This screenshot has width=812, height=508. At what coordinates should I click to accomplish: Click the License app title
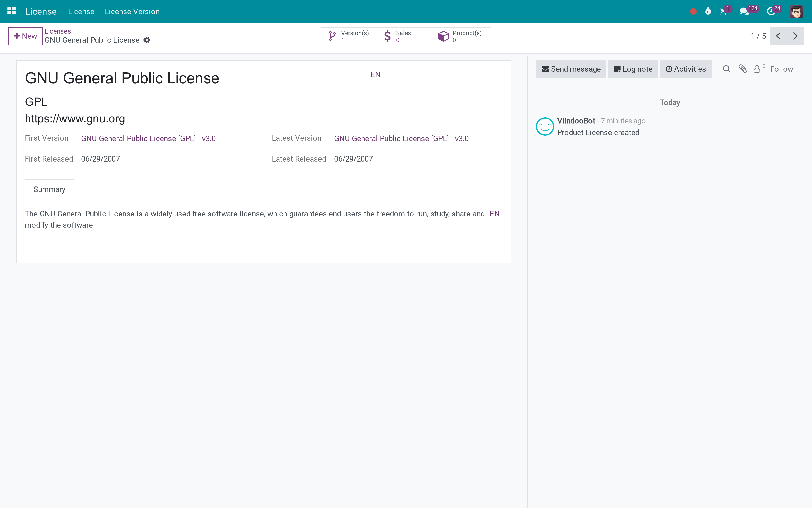pos(41,11)
